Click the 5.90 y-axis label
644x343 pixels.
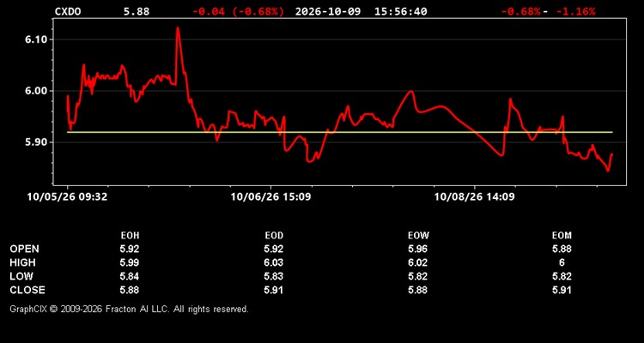tap(36, 142)
